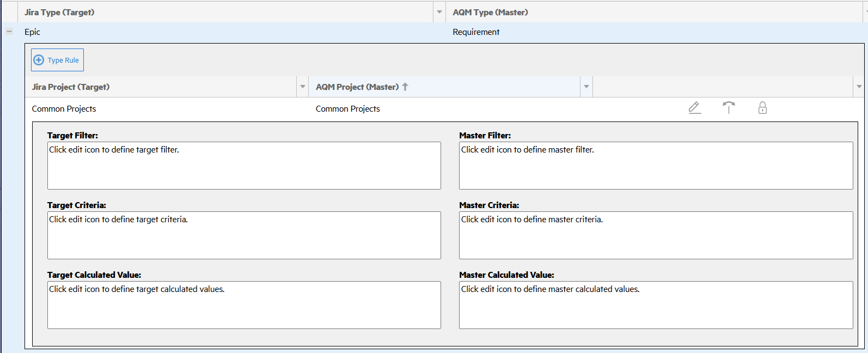868x353 pixels.
Task: Click the pencil edit icon for Common Projects
Action: pos(694,107)
